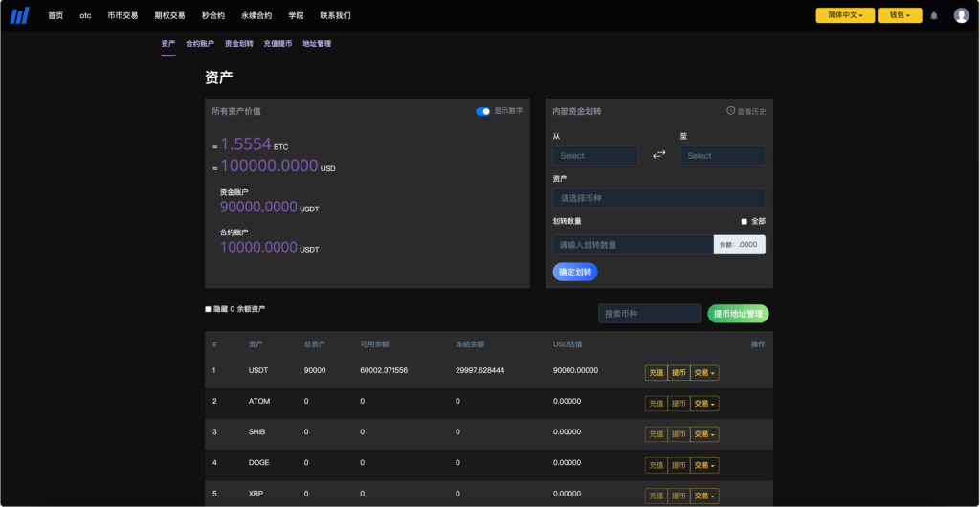Toggle the 显示数字 switch
The width and height of the screenshot is (980, 507).
(x=483, y=111)
